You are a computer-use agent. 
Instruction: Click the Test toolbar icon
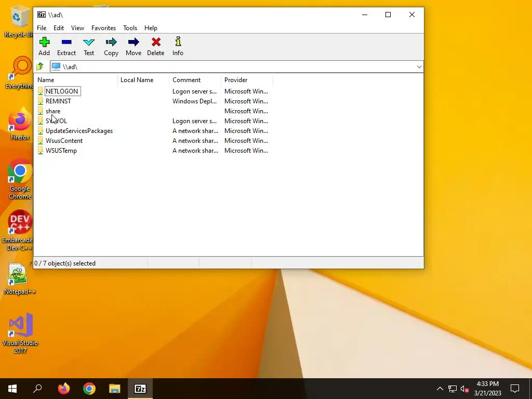89,43
